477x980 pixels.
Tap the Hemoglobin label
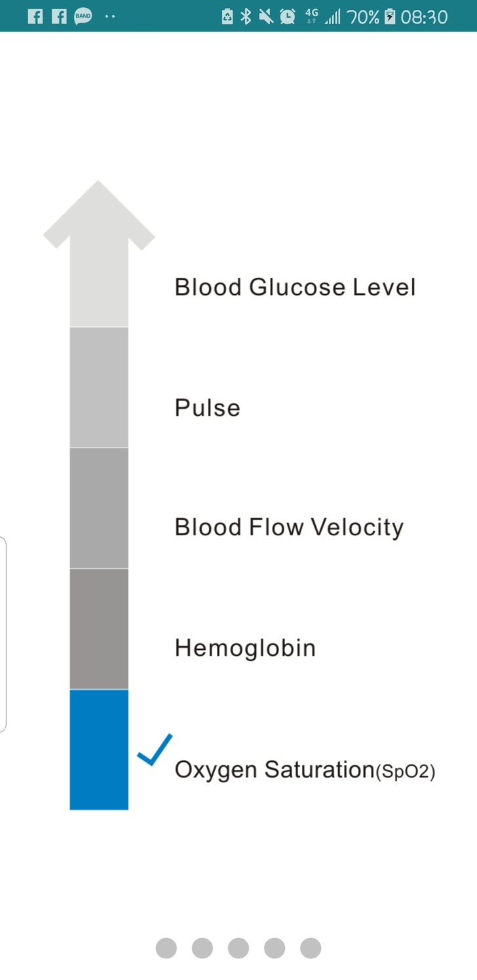point(245,648)
